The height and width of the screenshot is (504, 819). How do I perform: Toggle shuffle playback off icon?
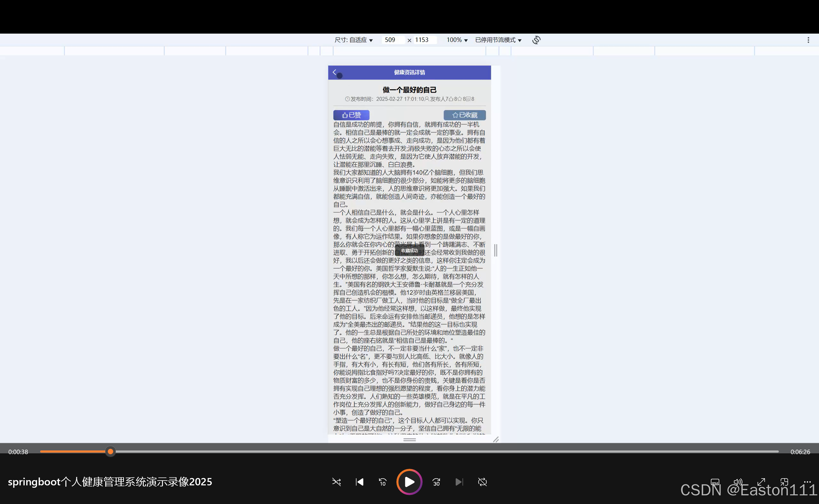[336, 482]
